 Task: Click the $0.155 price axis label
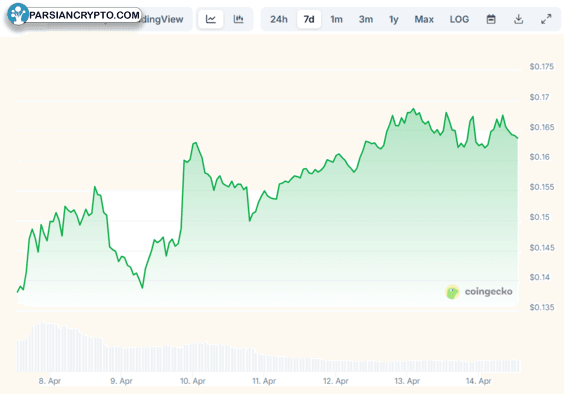click(542, 187)
